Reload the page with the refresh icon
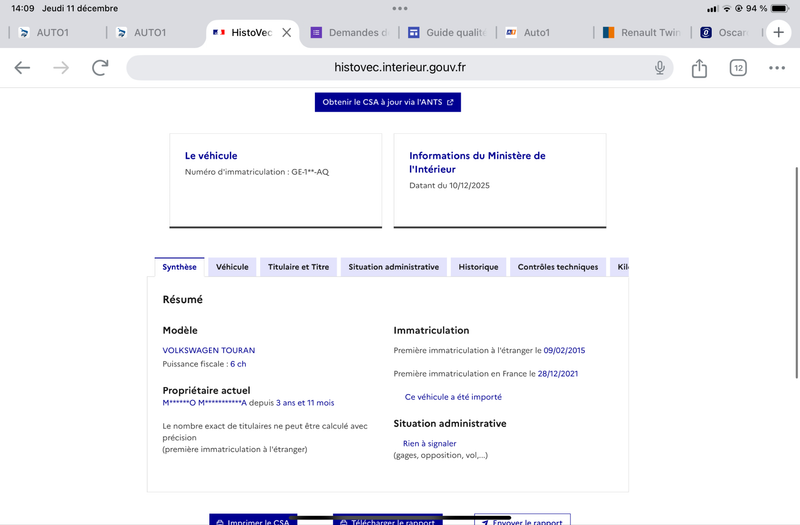Viewport: 800px width, 525px height. (x=100, y=68)
